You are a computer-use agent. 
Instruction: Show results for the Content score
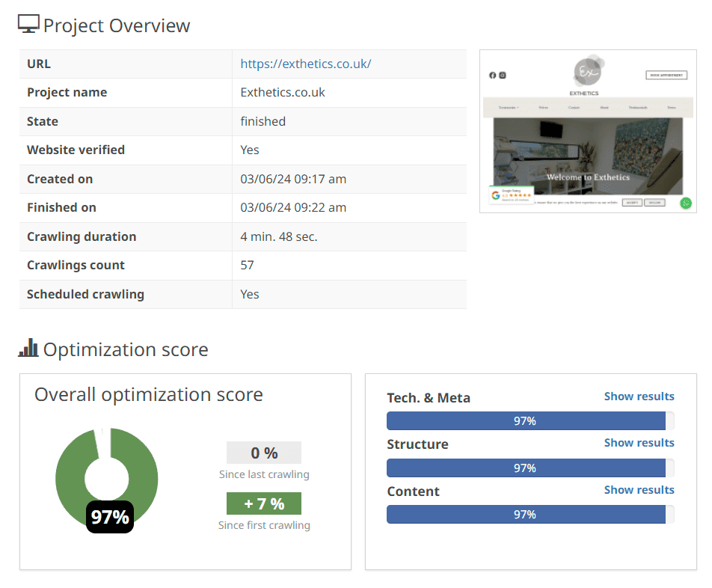click(639, 490)
